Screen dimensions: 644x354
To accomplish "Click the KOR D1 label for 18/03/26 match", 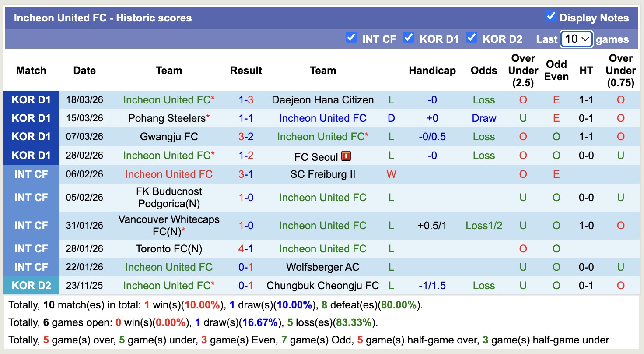I will [31, 100].
